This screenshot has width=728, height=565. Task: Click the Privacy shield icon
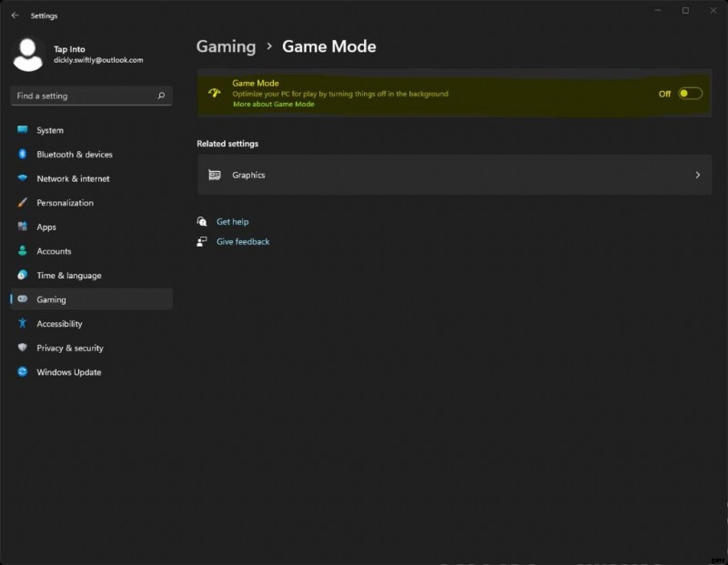22,348
